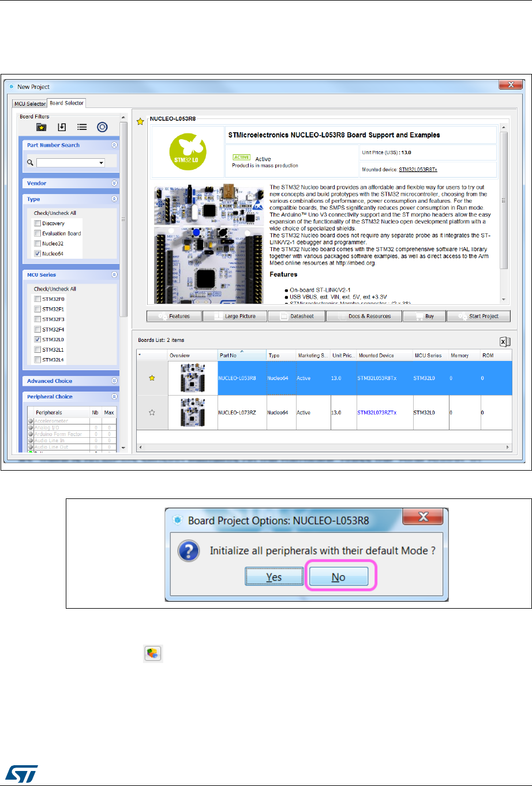Uncheck the STM32L0 series checkbox
This screenshot has width=532, height=786.
click(x=38, y=340)
